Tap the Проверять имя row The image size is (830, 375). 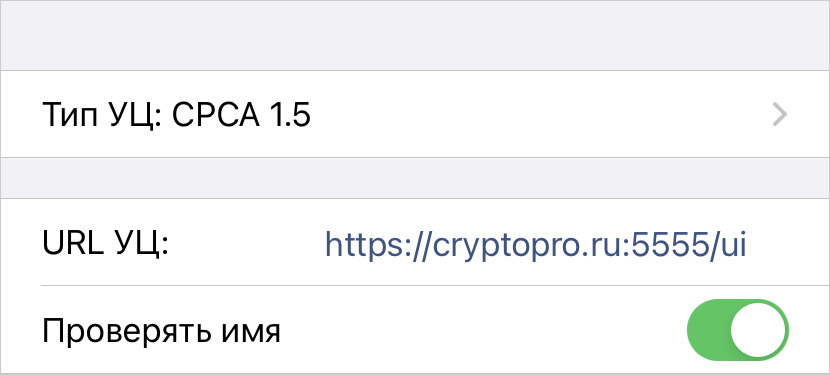point(415,331)
